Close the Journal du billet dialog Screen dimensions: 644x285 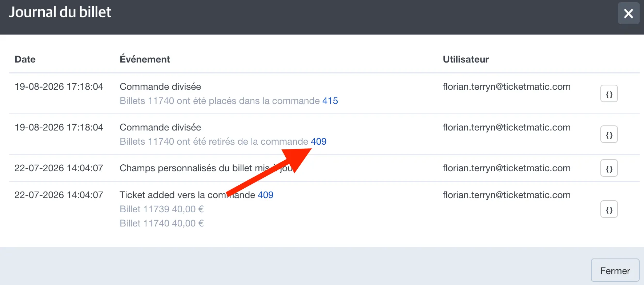628,13
